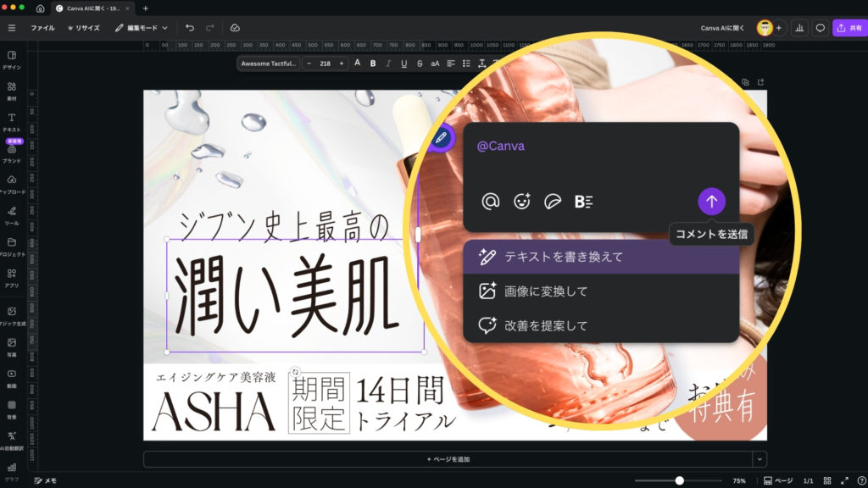
Task: Open the 素材 elements panel
Action: point(12,91)
